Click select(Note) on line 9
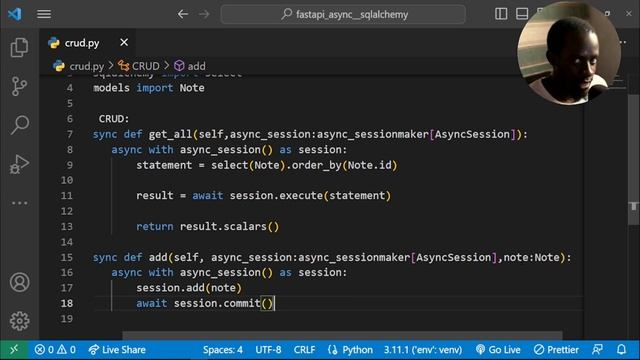Image resolution: width=640 pixels, height=360 pixels. tap(248, 165)
